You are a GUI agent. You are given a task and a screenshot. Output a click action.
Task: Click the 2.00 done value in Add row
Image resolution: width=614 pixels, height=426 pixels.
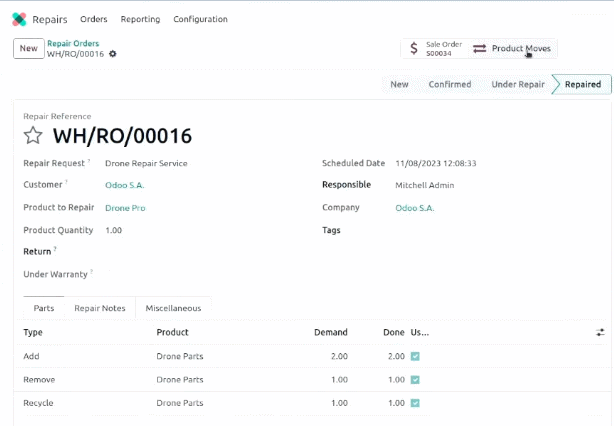pyautogui.click(x=396, y=356)
